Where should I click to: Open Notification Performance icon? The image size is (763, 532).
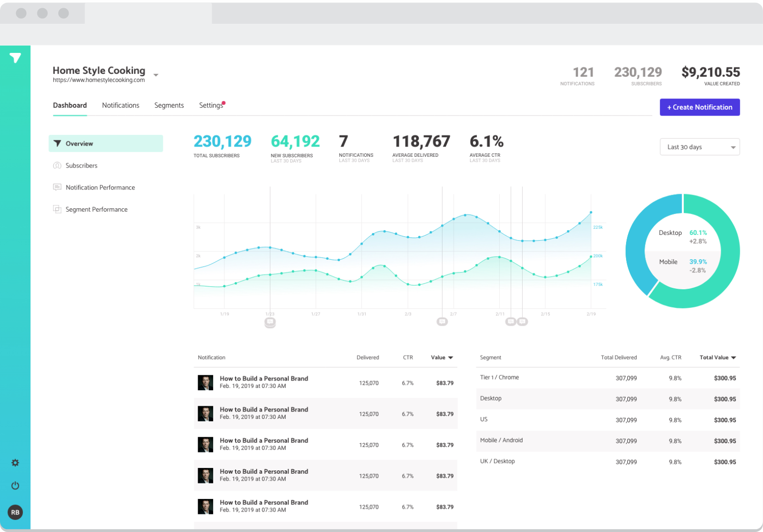click(x=57, y=187)
